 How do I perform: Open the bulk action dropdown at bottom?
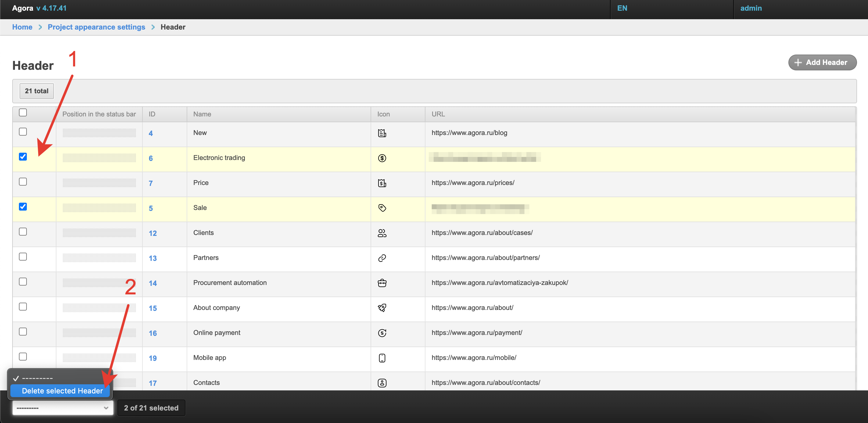tap(63, 408)
